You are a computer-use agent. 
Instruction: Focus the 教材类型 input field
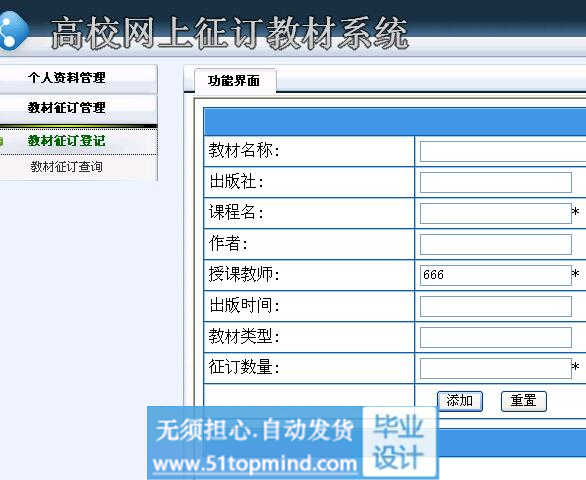[x=496, y=337]
